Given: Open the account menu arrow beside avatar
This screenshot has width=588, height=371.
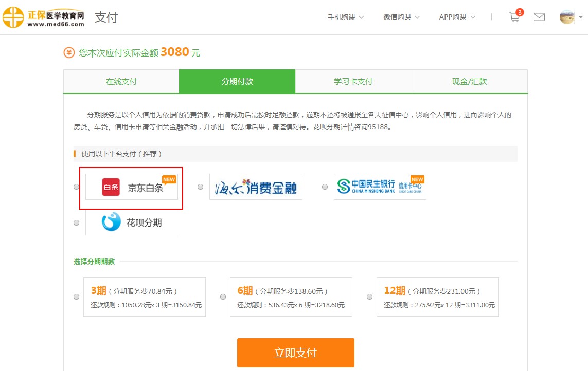Looking at the screenshot, I should point(581,17).
